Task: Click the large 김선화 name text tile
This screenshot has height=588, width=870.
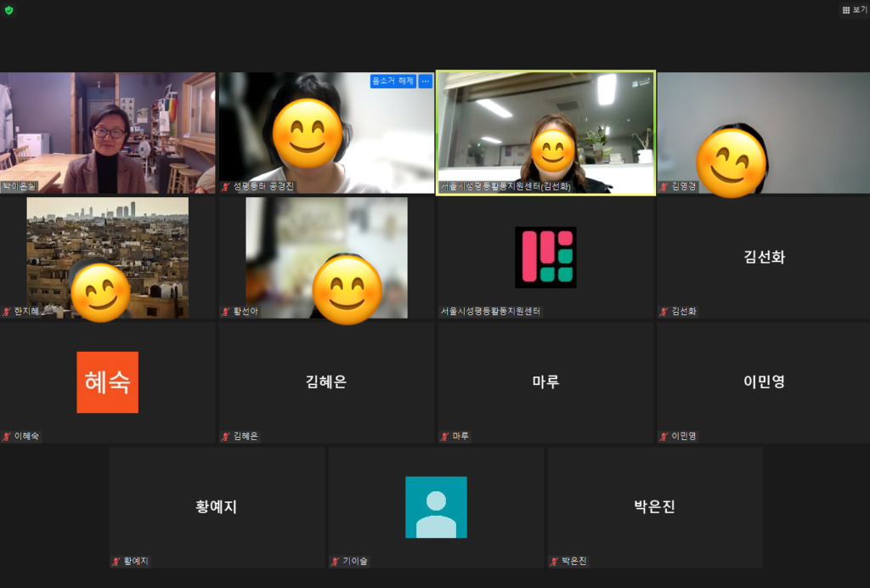Action: pos(764,257)
